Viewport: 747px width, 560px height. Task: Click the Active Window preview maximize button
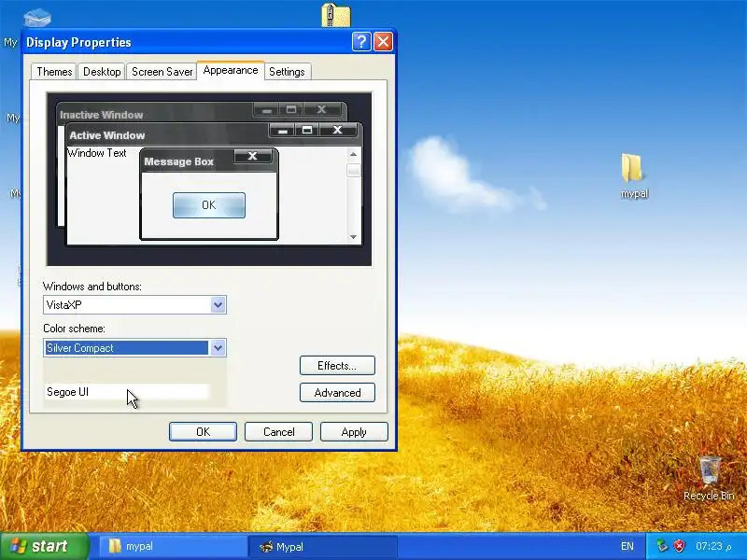[x=307, y=130]
